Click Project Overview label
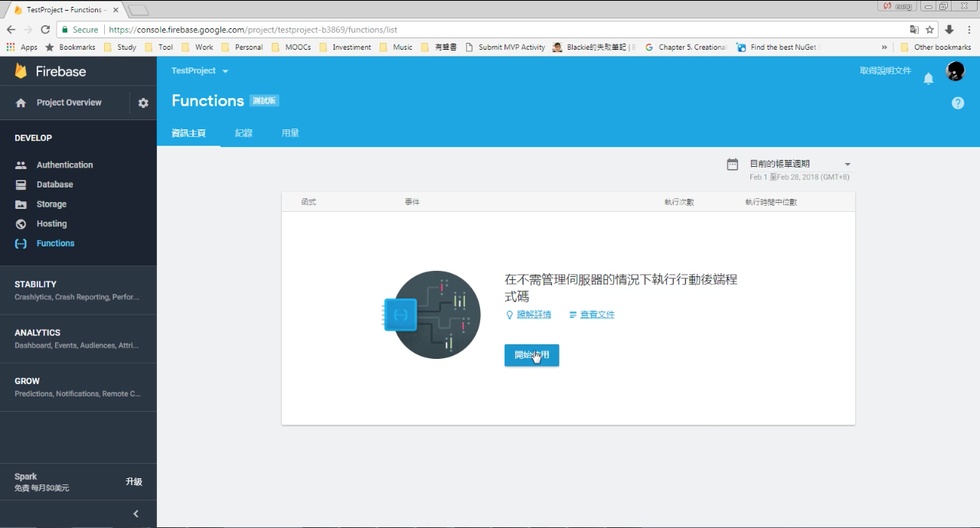The width and height of the screenshot is (980, 528). (x=69, y=103)
